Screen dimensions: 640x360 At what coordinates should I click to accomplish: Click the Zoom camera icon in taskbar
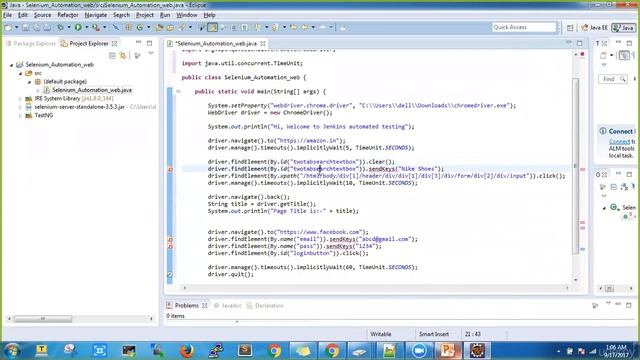pos(419,351)
